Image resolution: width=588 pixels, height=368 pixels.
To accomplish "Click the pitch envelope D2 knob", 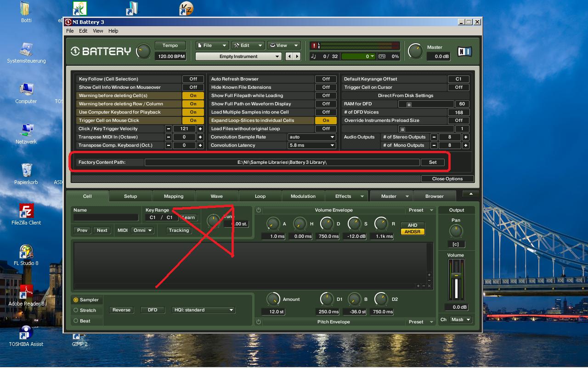I will [381, 299].
